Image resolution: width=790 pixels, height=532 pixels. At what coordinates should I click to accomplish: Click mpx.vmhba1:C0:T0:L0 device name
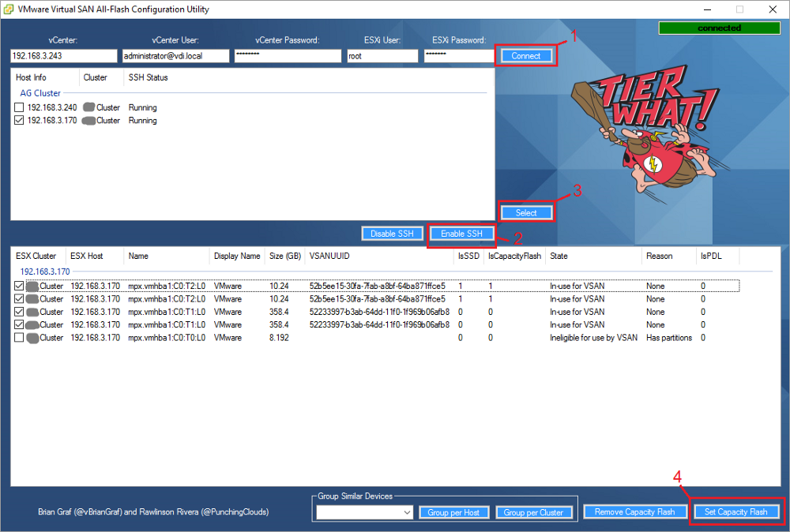coord(167,338)
